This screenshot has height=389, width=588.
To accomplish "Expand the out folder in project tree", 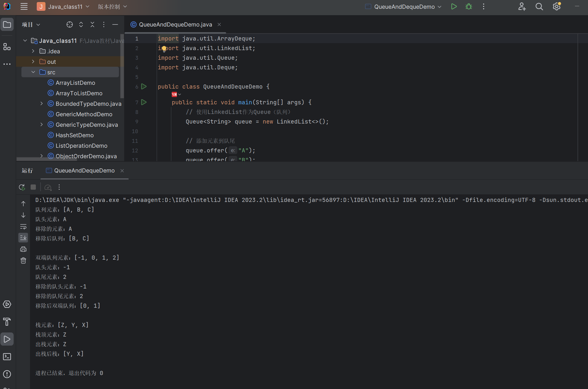I will [x=33, y=61].
